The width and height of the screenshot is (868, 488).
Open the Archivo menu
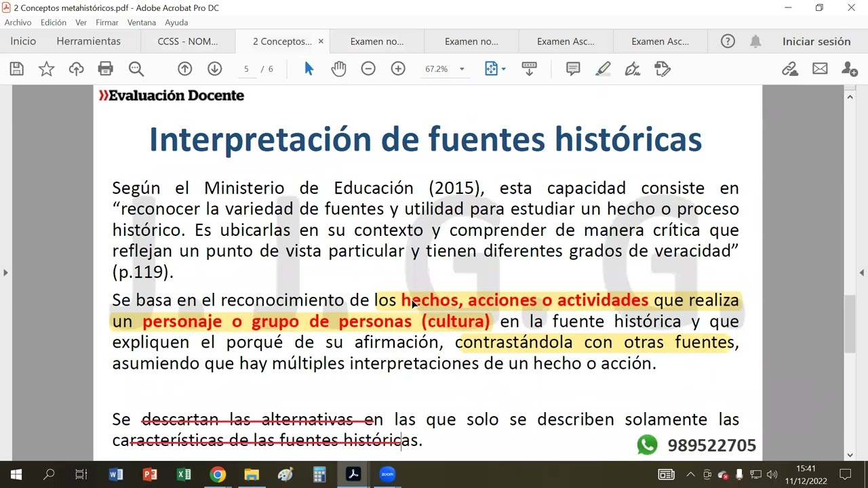[18, 22]
